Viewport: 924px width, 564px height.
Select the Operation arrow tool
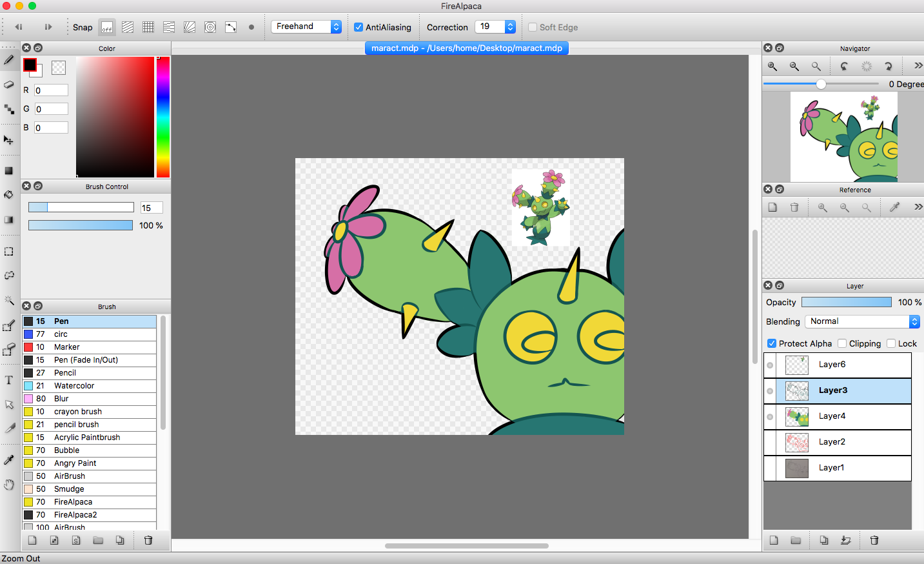click(9, 405)
